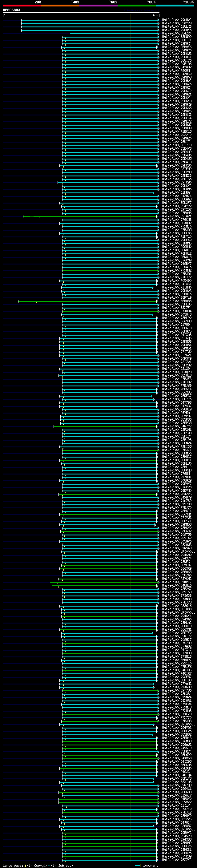The image size is (197, 868).
Task: Open the UniRef100_A7XMH2 hit label
Action: tap(176, 271)
